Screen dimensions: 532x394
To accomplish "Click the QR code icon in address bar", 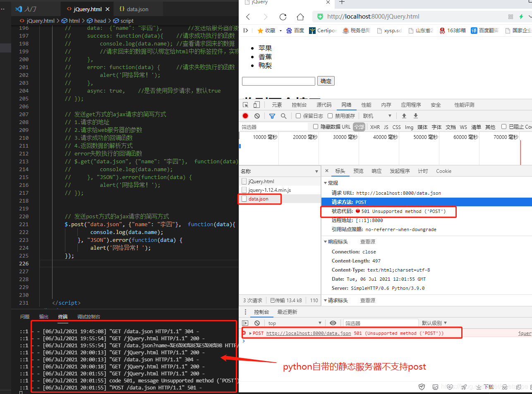I will pos(510,17).
